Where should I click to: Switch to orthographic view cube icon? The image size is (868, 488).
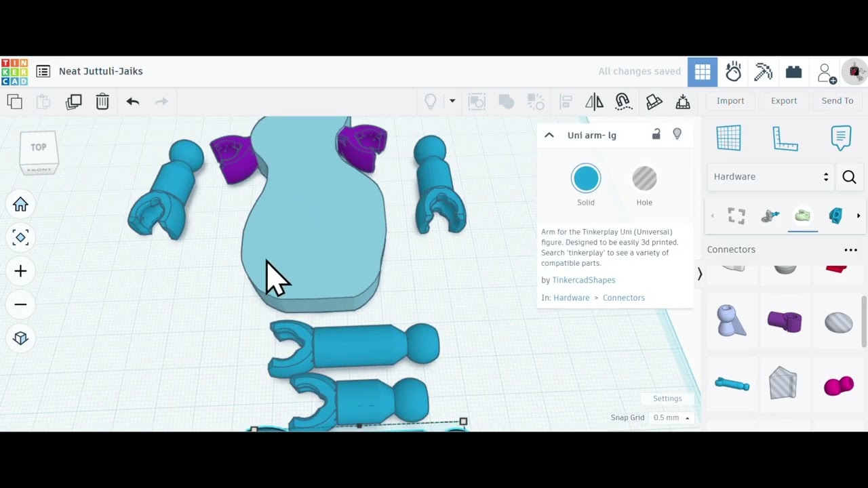pyautogui.click(x=20, y=338)
